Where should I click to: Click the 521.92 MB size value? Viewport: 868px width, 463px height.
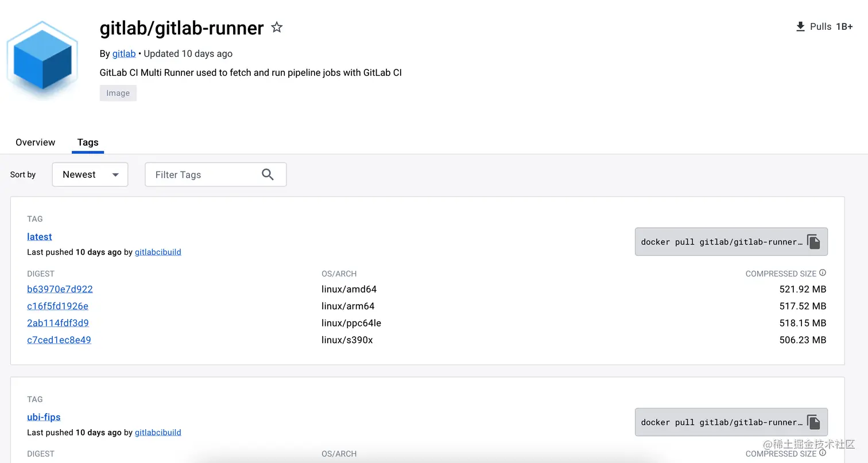[x=803, y=289]
